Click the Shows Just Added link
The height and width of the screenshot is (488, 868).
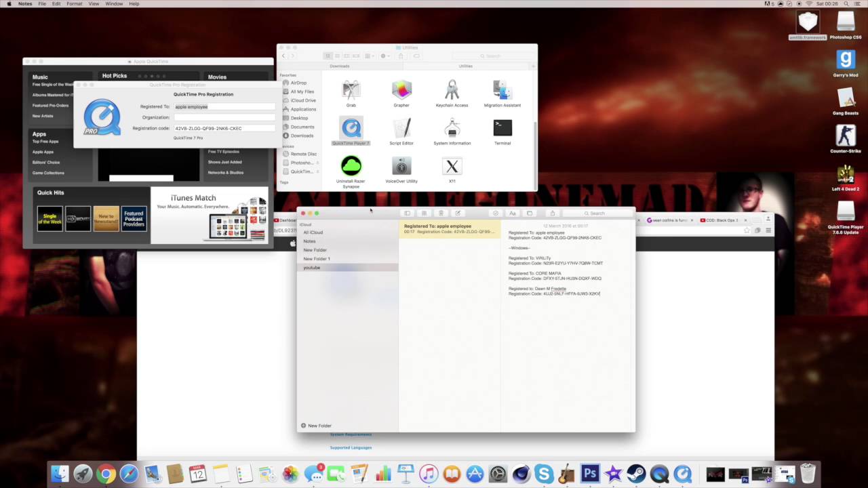[x=225, y=162]
